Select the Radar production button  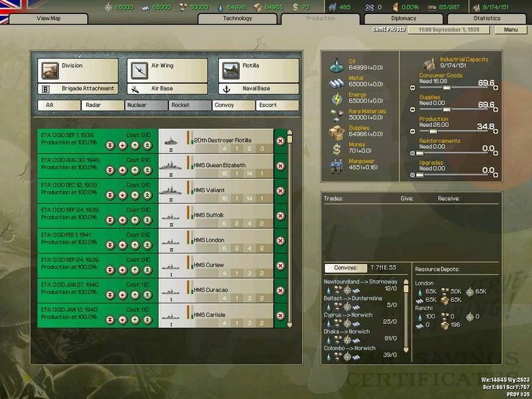pos(102,105)
